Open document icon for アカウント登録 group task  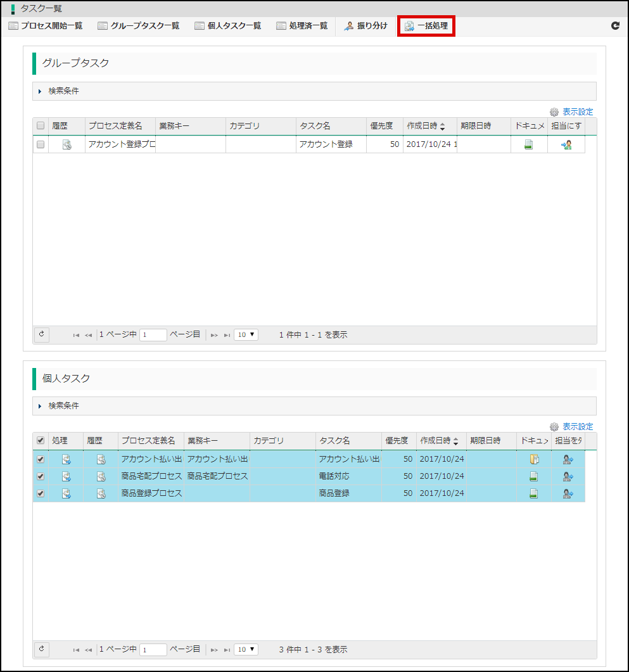(x=529, y=144)
